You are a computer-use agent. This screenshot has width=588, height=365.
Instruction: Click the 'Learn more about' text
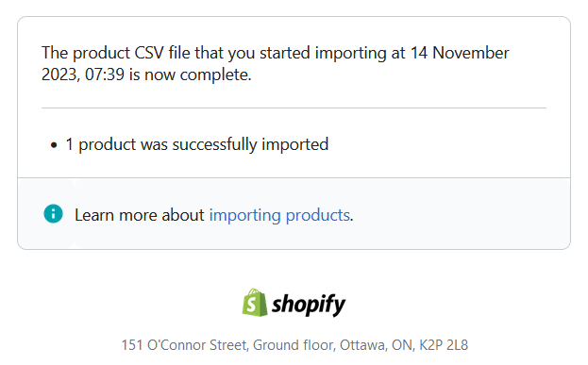click(139, 215)
